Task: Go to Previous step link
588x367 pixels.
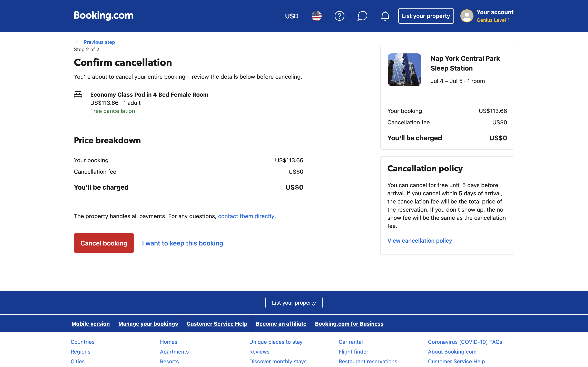Action: coord(99,42)
